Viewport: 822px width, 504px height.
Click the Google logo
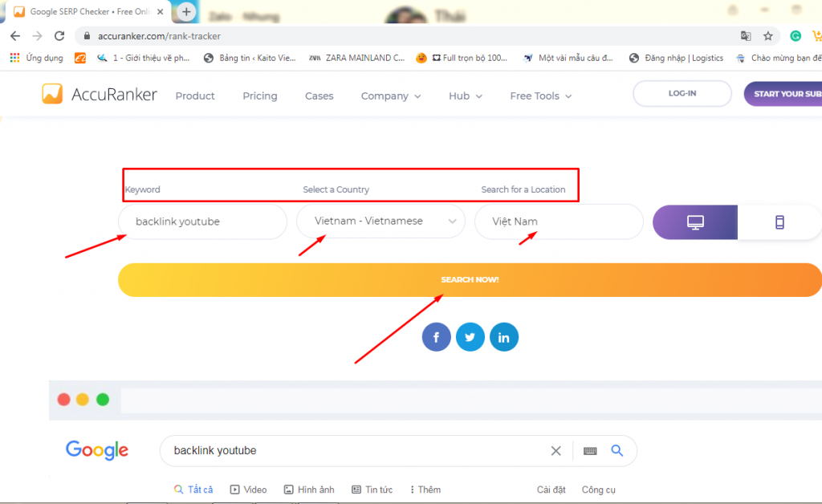(x=97, y=450)
